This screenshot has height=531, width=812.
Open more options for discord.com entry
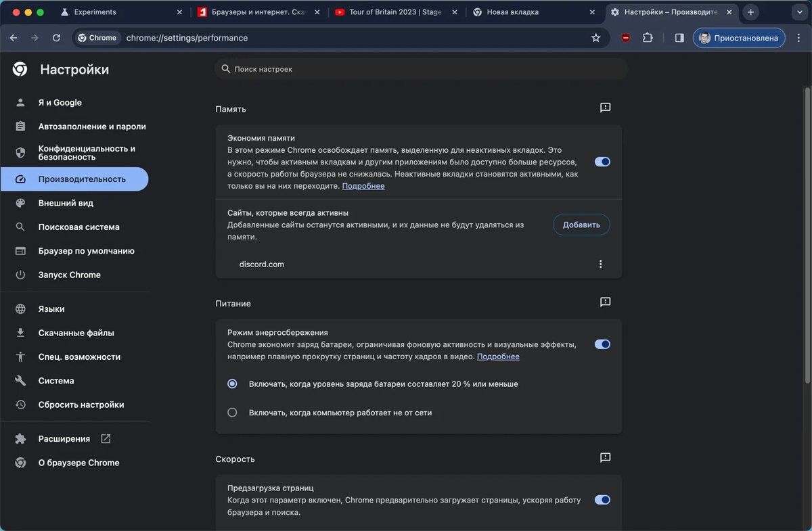pos(600,264)
